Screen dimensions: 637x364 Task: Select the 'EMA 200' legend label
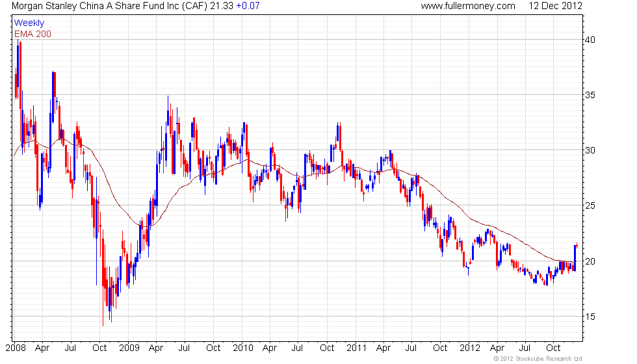coord(33,34)
